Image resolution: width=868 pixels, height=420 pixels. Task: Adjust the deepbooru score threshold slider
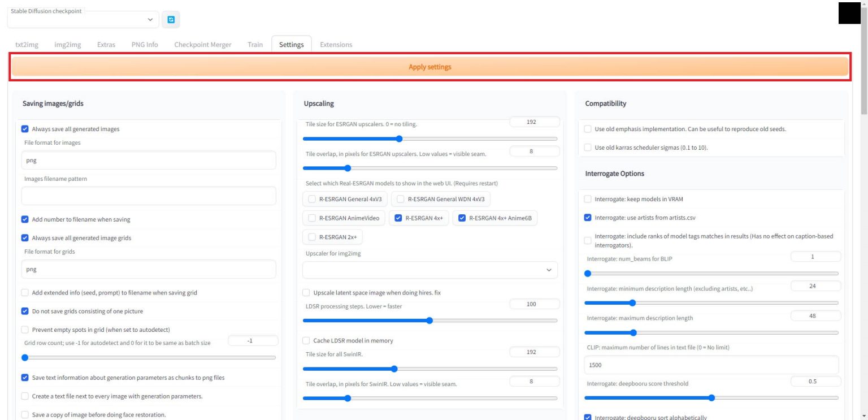pos(711,397)
